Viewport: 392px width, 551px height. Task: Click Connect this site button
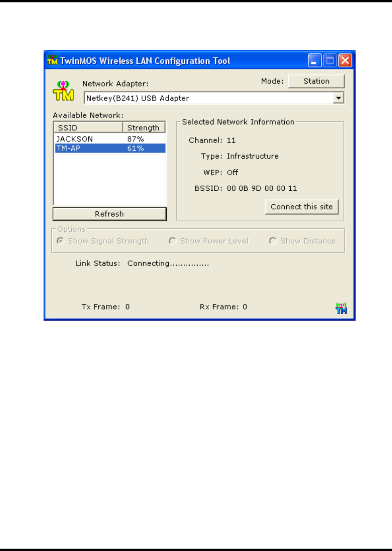302,207
